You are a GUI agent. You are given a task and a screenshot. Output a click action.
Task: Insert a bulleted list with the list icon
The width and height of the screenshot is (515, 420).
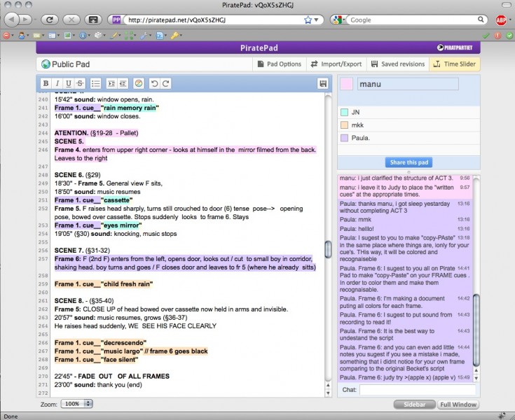coord(96,83)
